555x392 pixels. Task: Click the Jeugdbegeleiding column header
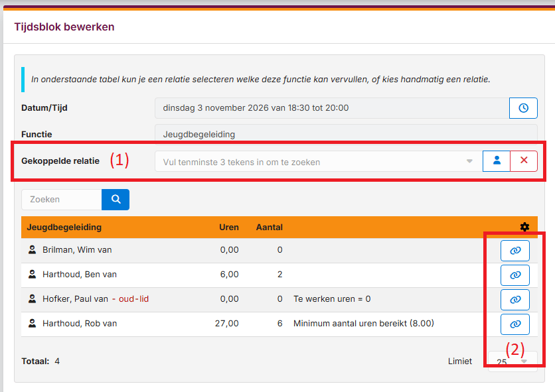pyautogui.click(x=64, y=227)
